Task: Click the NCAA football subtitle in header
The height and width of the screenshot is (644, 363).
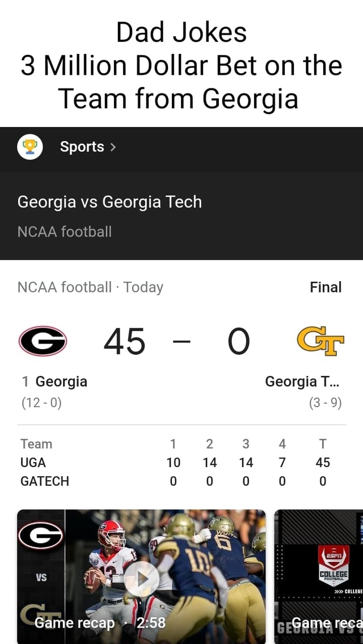Action: 65,232
